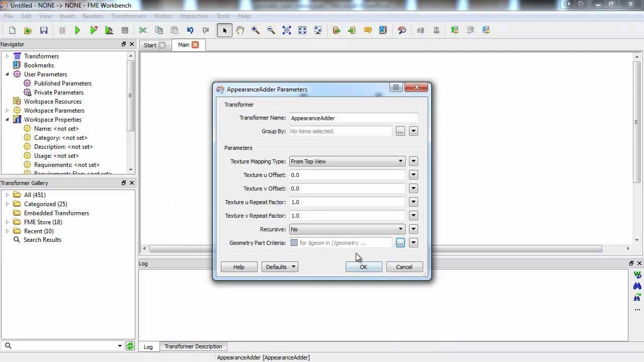Open Texture Mapping Type dropdown
644x362 pixels.
347,161
